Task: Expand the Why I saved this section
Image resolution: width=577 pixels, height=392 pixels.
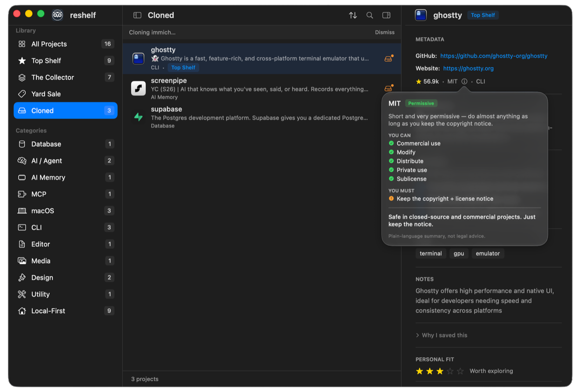Action: pyautogui.click(x=442, y=335)
